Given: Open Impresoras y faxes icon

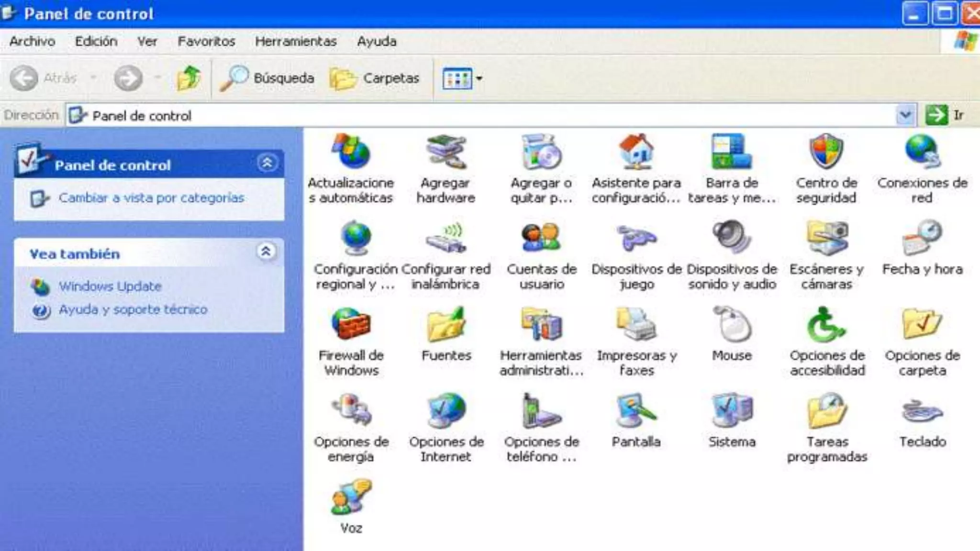Looking at the screenshot, I should tap(636, 324).
